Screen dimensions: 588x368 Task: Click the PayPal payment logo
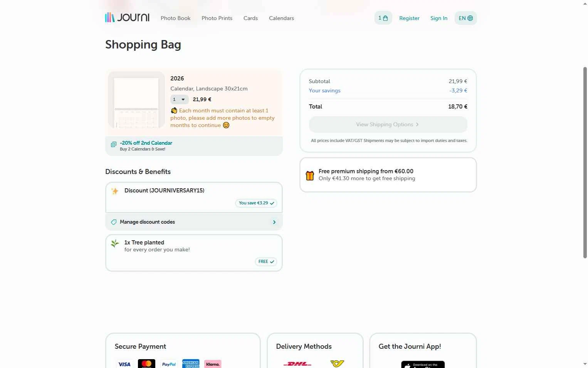[169, 364]
